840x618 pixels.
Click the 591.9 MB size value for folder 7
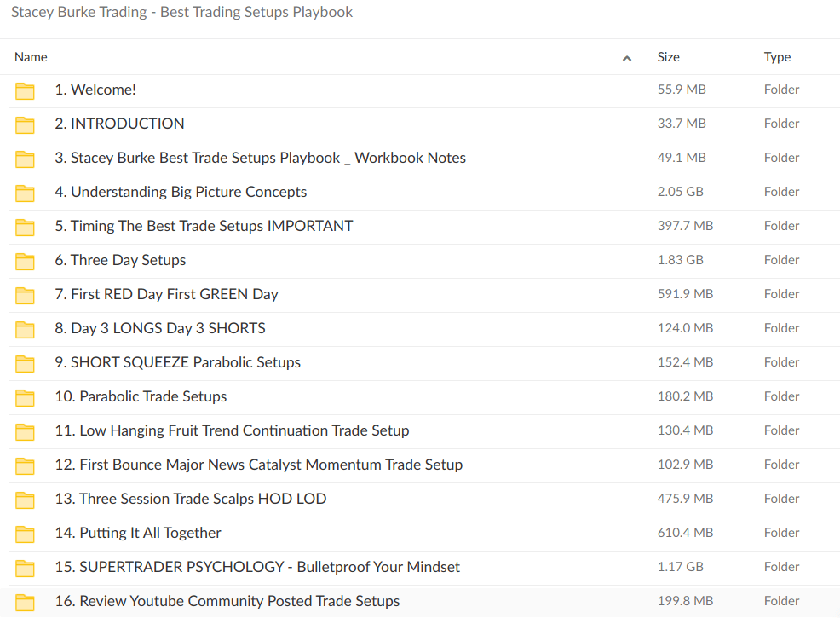685,294
